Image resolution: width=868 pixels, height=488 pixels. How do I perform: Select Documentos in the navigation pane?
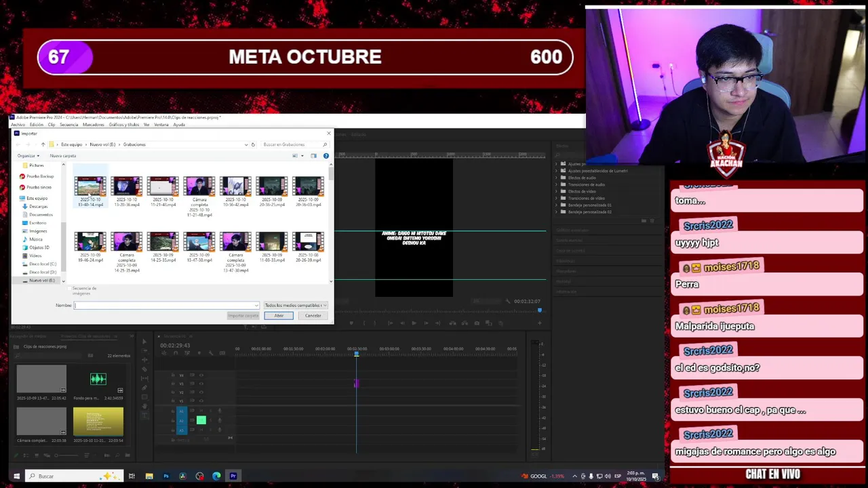tap(41, 214)
